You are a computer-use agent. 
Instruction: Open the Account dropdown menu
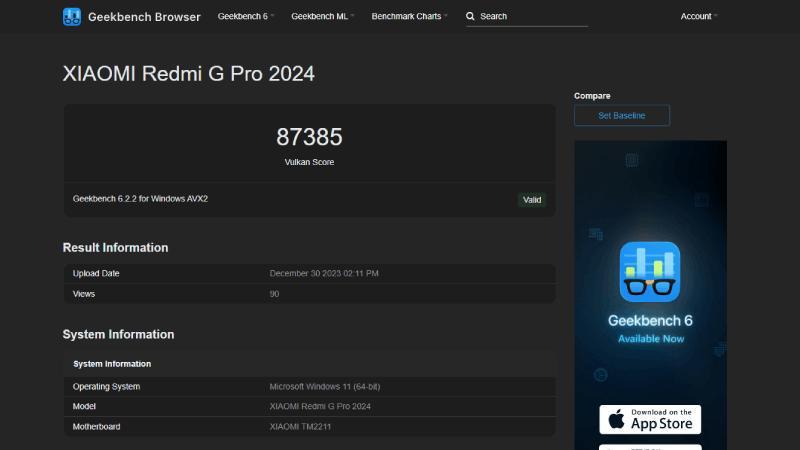click(699, 16)
